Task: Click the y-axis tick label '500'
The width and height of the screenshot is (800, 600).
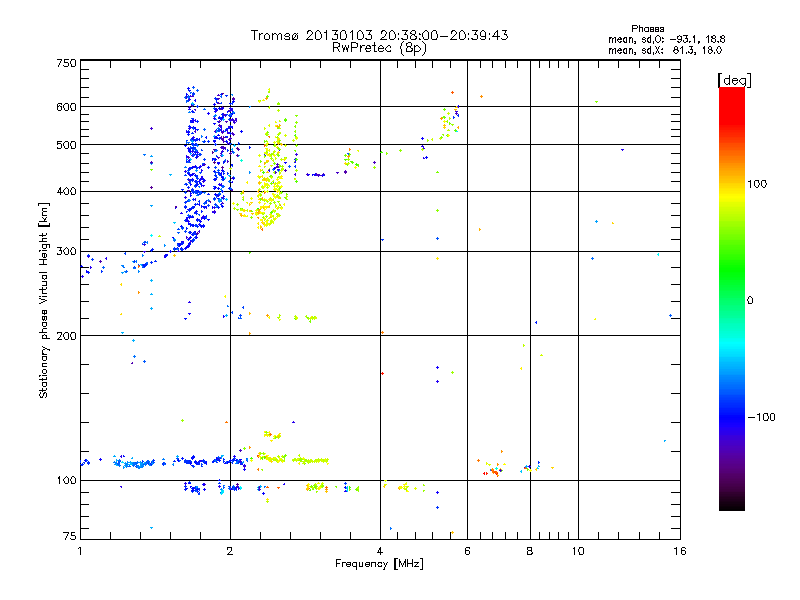Action: point(66,145)
